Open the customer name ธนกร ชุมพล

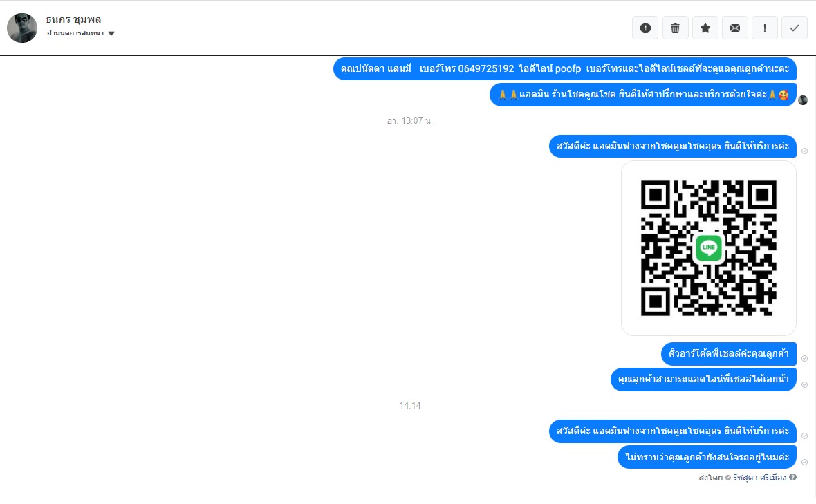(73, 20)
